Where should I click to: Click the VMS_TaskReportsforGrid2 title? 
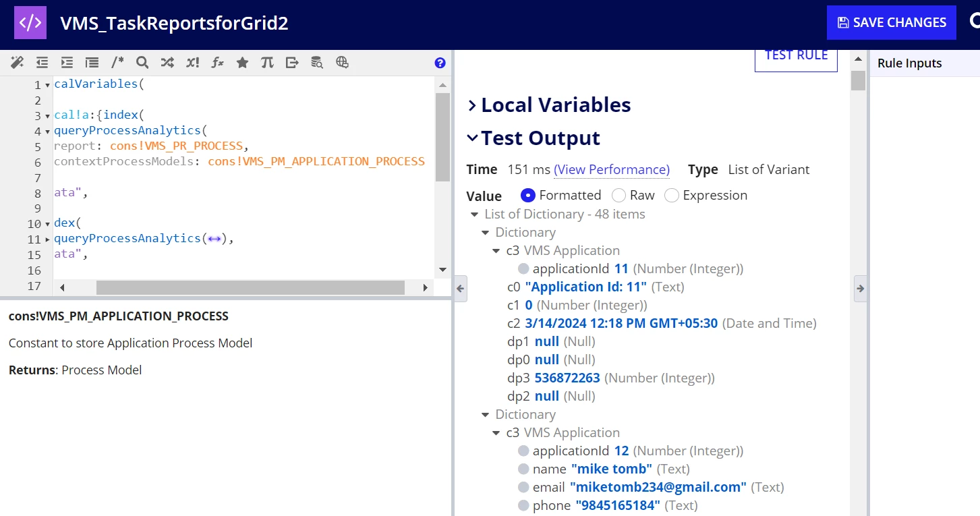click(174, 24)
